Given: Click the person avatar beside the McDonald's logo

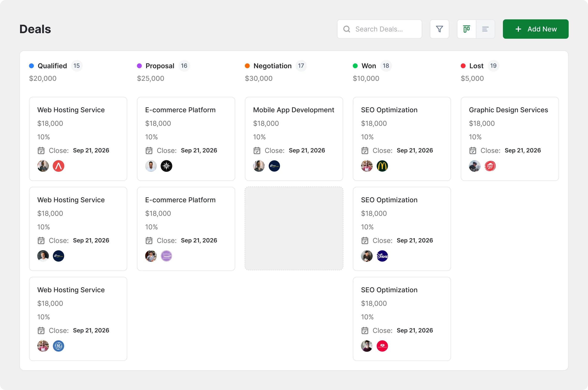Looking at the screenshot, I should pos(367,166).
